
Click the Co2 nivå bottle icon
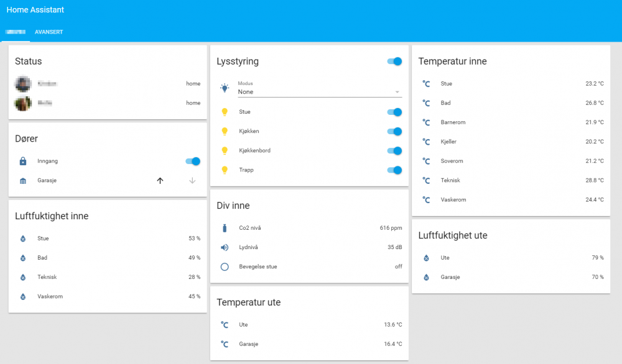click(225, 228)
